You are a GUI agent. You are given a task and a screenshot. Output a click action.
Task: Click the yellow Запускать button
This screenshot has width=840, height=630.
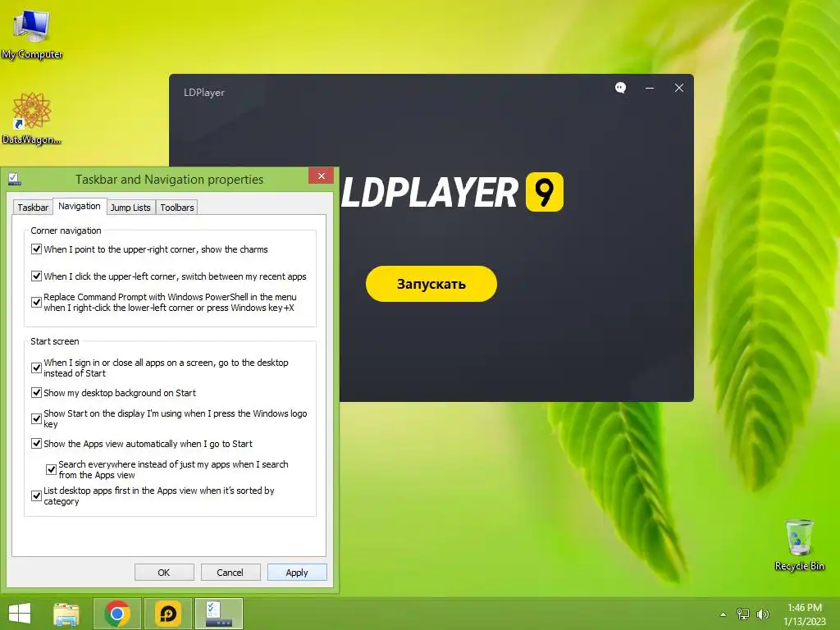[431, 283]
